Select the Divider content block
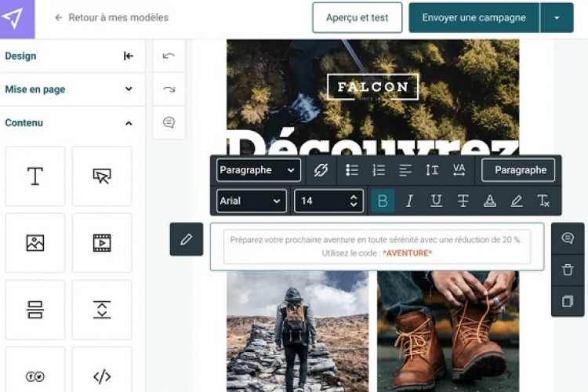Screen dimensions: 588x392 [35, 310]
